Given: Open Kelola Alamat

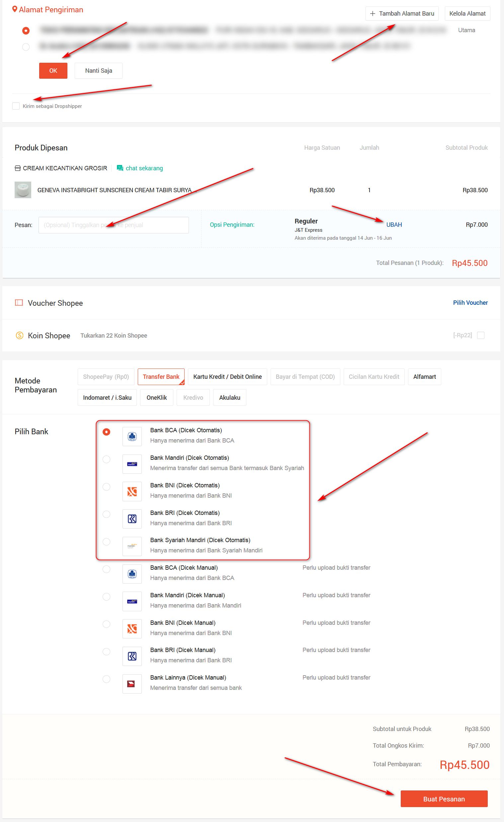Looking at the screenshot, I should coord(467,13).
